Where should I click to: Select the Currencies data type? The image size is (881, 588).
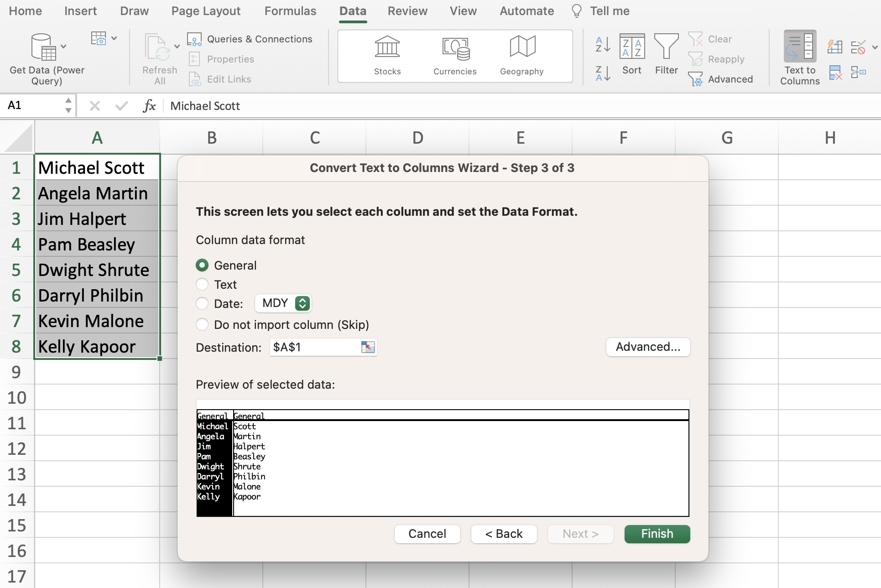(455, 56)
